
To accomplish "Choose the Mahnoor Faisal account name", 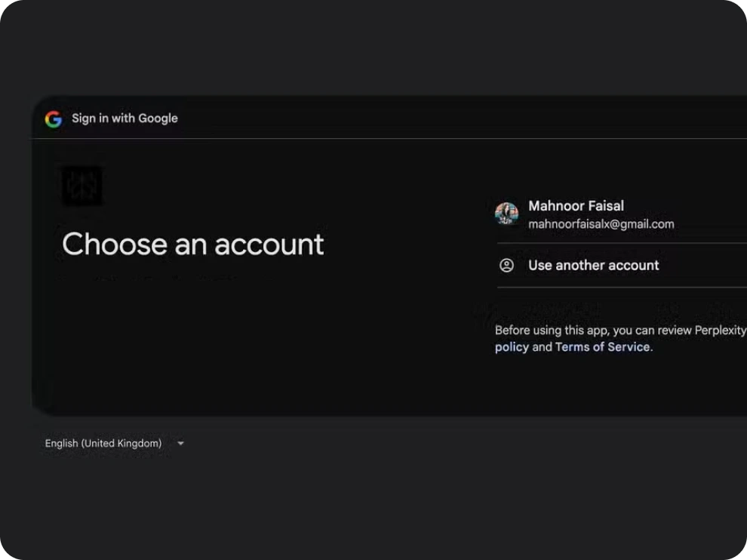I will 576,205.
